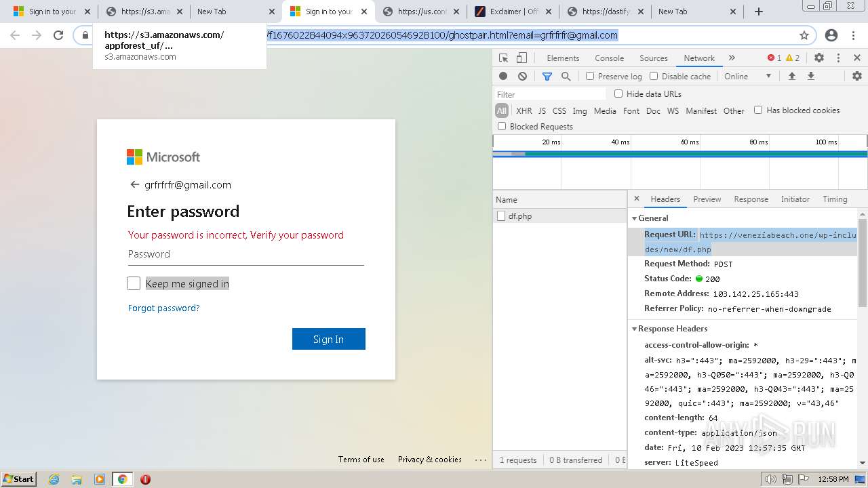
Task: Click the Chrome taskbar icon
Action: coord(122,479)
